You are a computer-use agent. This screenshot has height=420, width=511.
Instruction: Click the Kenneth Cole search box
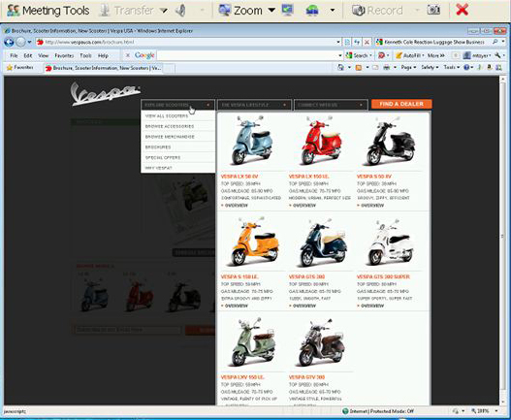pos(433,42)
